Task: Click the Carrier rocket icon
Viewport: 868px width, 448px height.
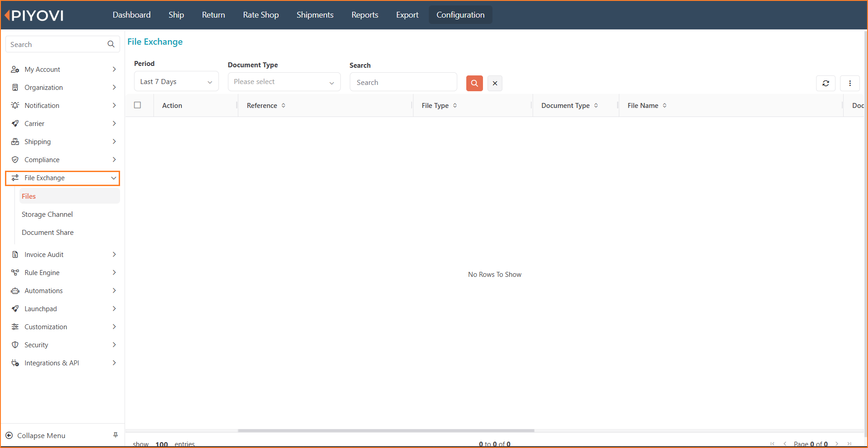Action: 15,123
